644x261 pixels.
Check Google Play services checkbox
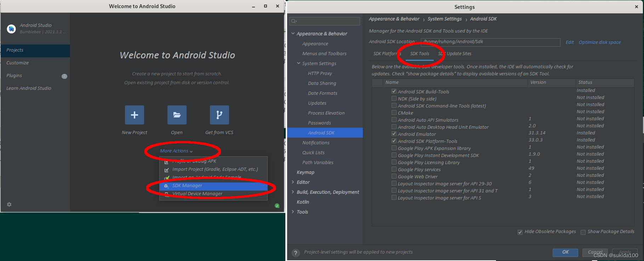click(394, 169)
